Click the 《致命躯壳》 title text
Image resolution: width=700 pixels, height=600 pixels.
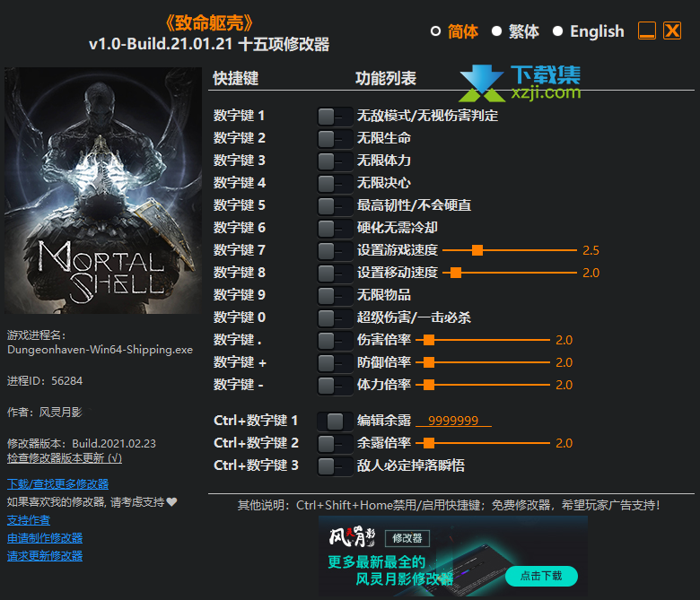[x=209, y=22]
